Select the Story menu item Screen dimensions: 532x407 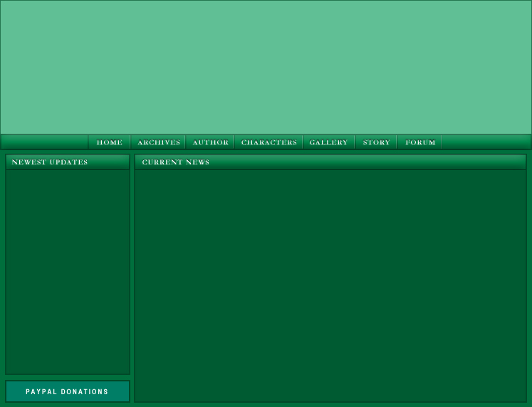(376, 142)
